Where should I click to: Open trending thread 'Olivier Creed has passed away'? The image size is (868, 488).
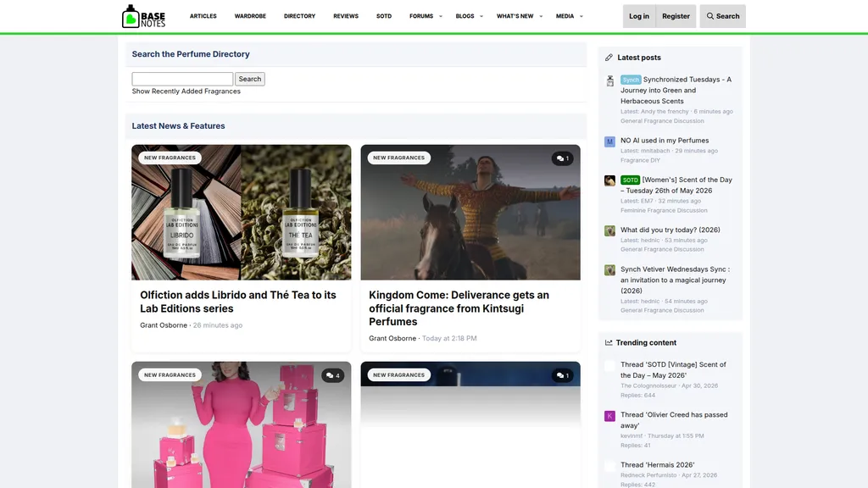click(674, 420)
